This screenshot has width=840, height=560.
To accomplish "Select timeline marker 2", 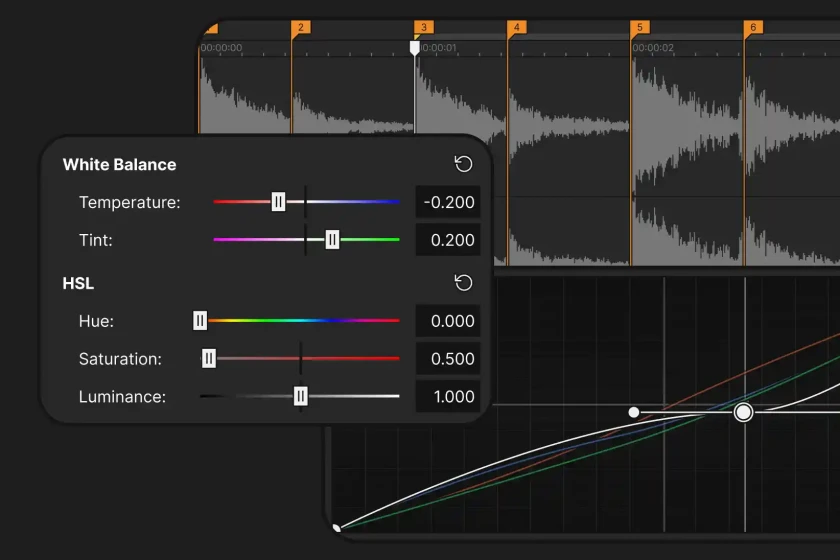I will pyautogui.click(x=301, y=27).
